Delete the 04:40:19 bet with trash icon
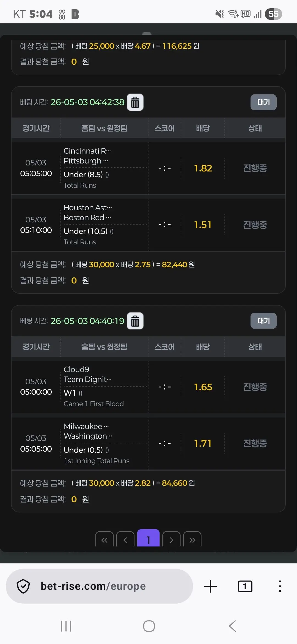This screenshot has height=644, width=297. tap(135, 321)
